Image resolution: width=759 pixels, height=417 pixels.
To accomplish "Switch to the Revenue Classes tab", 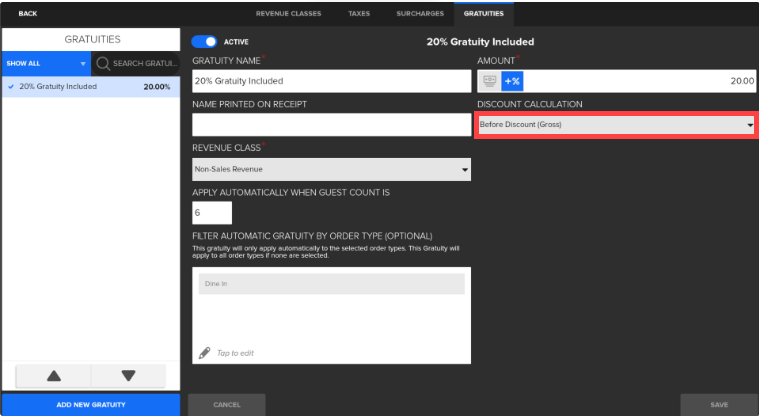I will tap(288, 13).
